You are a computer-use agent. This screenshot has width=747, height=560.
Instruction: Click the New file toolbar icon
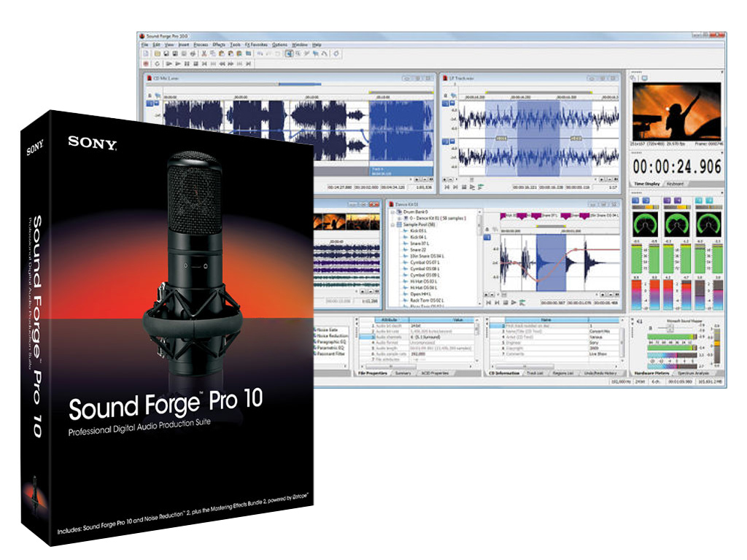point(146,54)
